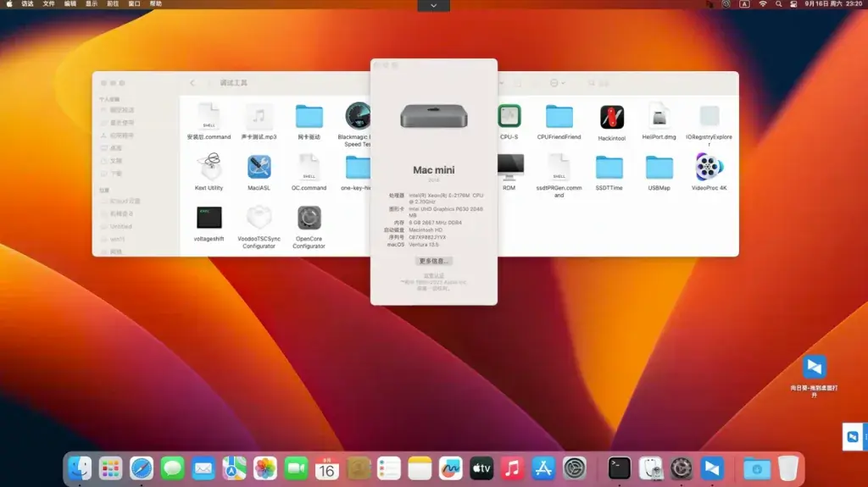The image size is (868, 487).
Task: Click the date and time in menu bar
Action: [x=833, y=4]
